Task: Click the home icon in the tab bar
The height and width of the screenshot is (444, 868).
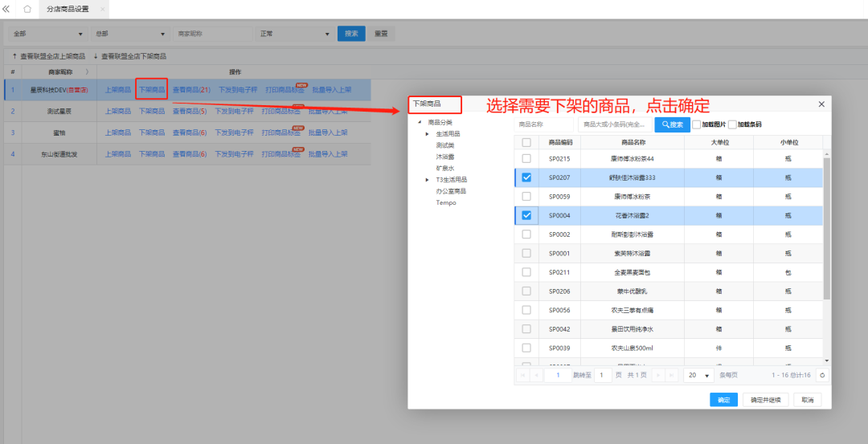Action: (27, 9)
